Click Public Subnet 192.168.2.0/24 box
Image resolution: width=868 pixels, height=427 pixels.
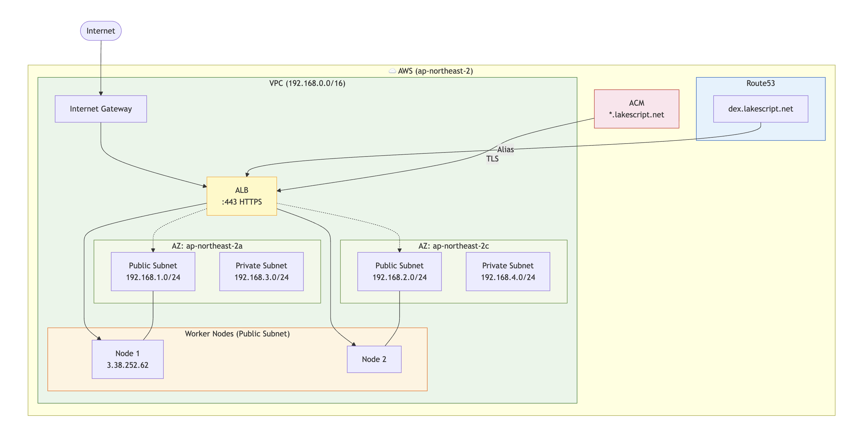[399, 271]
